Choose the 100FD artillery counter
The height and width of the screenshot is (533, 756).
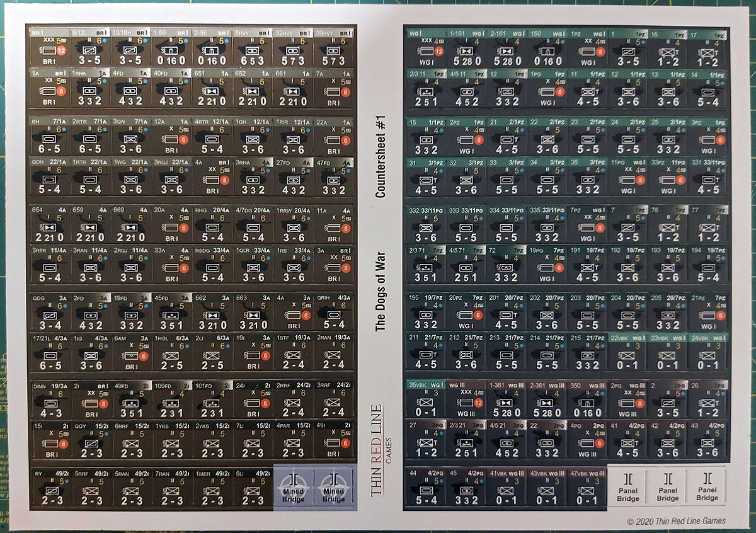(x=171, y=400)
